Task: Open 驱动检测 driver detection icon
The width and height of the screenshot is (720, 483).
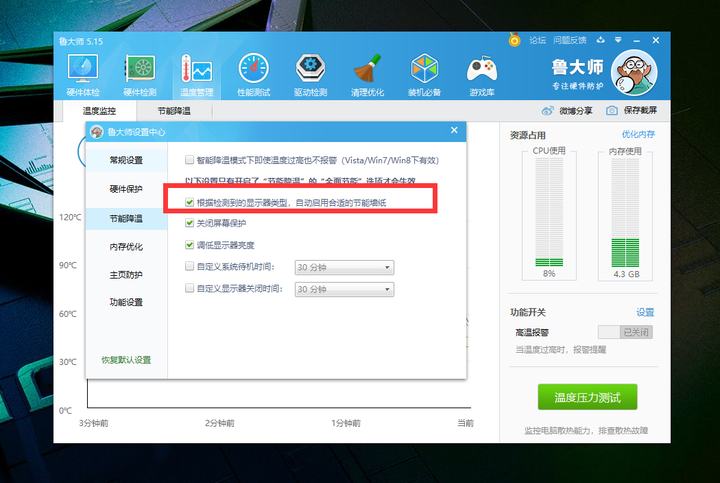Action: pos(311,68)
